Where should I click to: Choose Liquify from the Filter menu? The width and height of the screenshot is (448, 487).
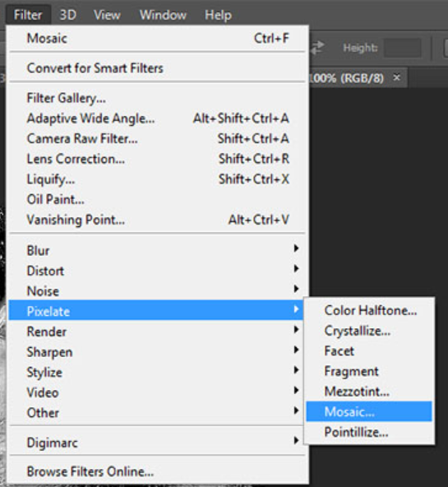coord(155,179)
